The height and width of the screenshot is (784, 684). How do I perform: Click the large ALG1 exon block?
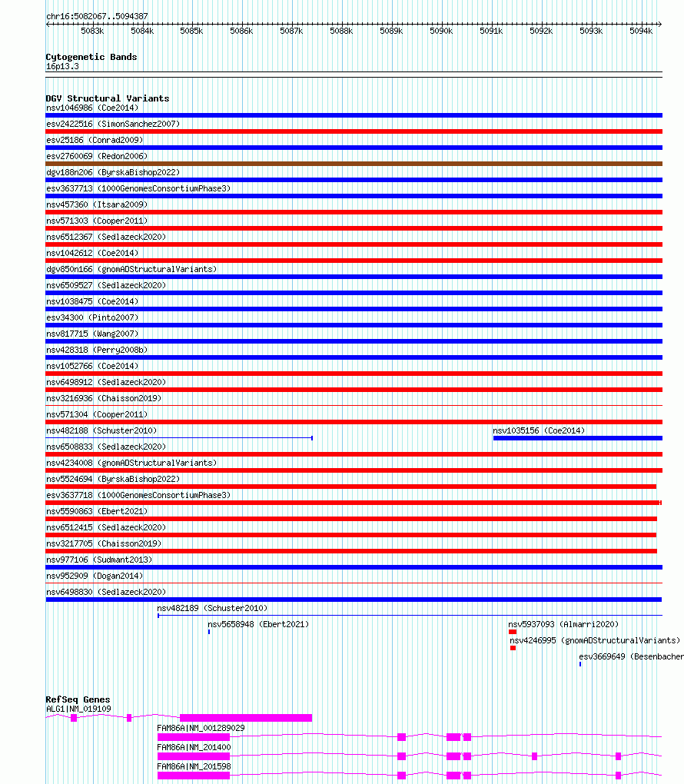(246, 718)
